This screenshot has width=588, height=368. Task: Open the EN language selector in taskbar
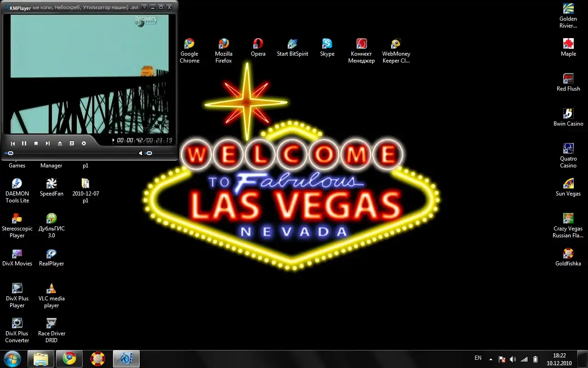click(x=478, y=358)
